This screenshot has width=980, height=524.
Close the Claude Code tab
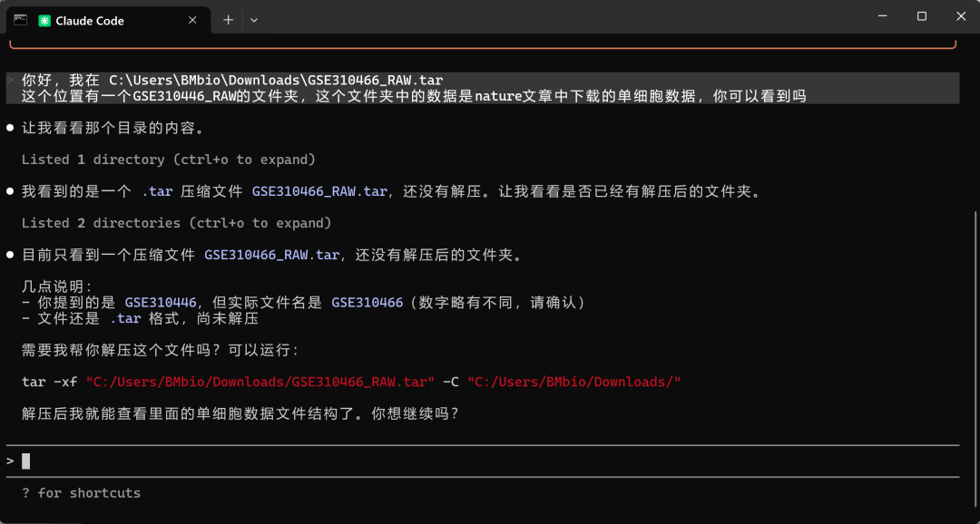pyautogui.click(x=192, y=20)
